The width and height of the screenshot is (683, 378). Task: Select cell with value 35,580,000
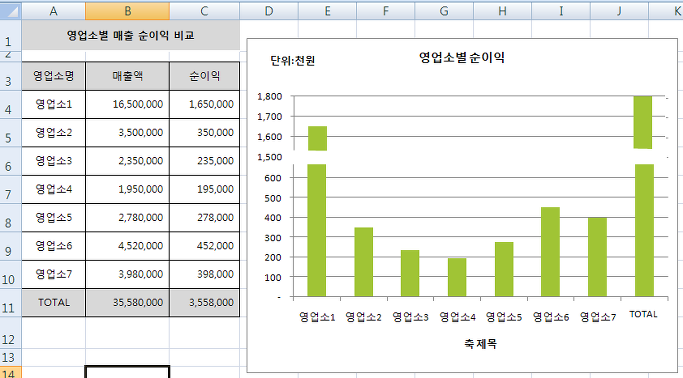(x=128, y=303)
